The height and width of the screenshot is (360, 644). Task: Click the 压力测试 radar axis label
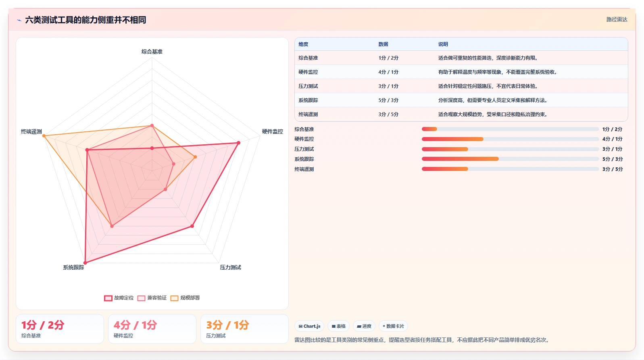230,267
